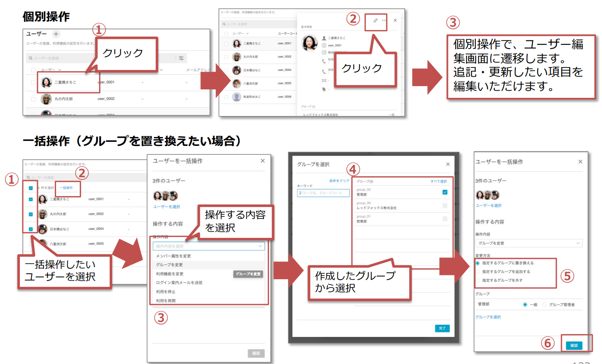Uncheck 二重橋さちこ in the bulk-selection list

[30, 199]
